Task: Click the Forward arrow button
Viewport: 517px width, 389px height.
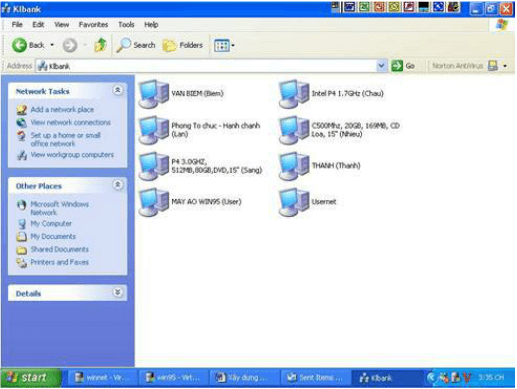Action: [x=70, y=45]
